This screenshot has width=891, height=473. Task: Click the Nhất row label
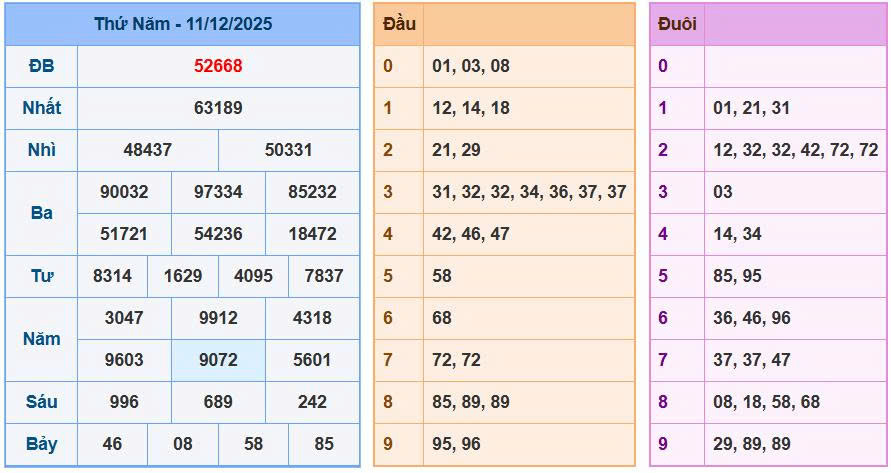click(x=41, y=108)
